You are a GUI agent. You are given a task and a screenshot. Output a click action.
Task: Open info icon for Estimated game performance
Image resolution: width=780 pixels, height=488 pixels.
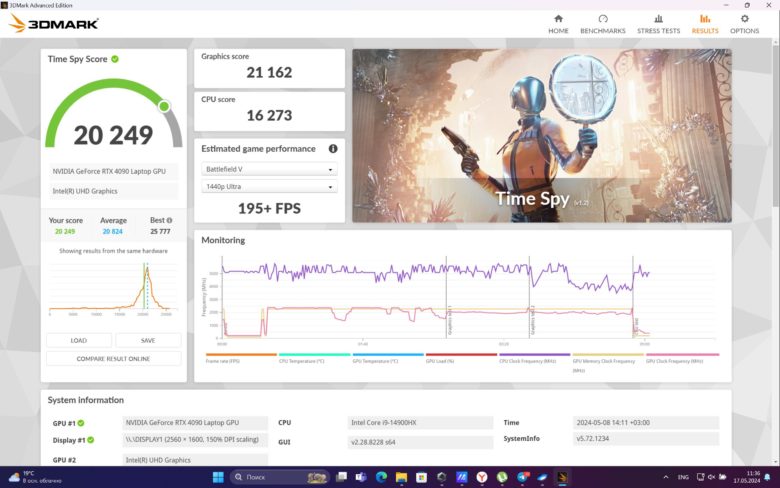click(333, 149)
